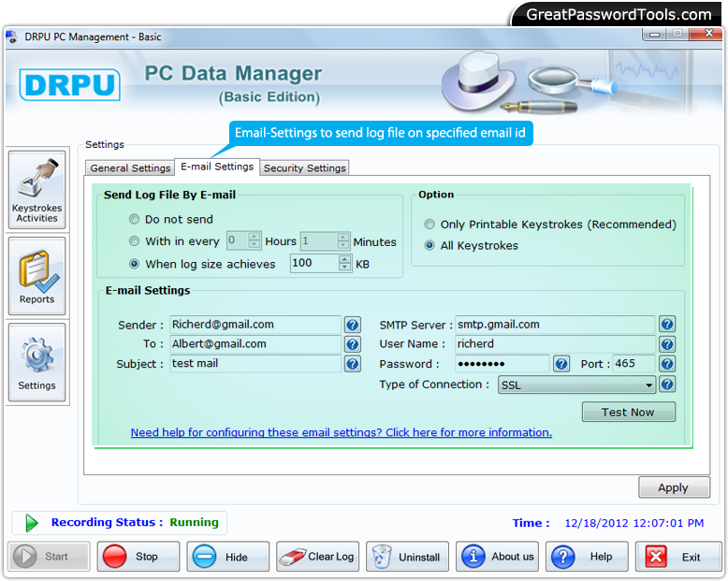Open email configuration help link
Image resolution: width=728 pixels, height=581 pixels.
[342, 432]
